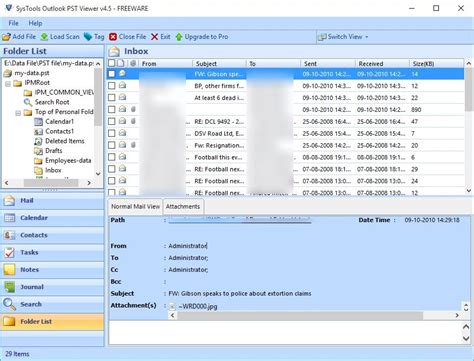Viewport: 474px width, 361px height.
Task: Switch to Notes pane
Action: tap(52, 270)
